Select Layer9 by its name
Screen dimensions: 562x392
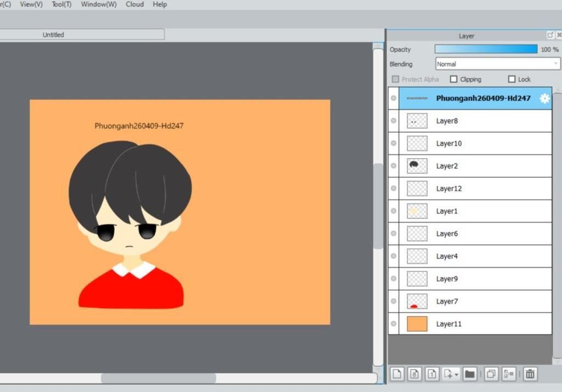[x=447, y=279]
